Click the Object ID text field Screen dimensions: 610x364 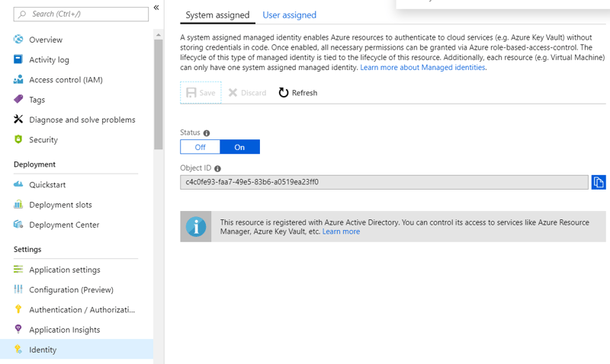384,182
